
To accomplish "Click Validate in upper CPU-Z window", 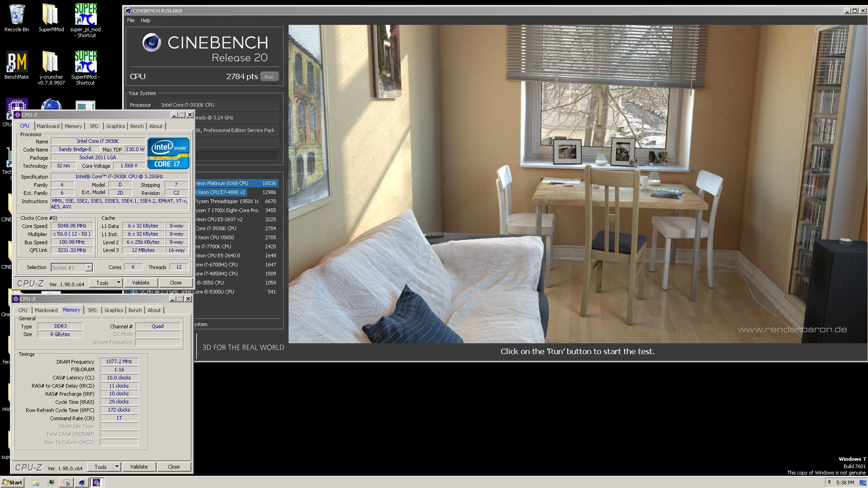I will [141, 283].
